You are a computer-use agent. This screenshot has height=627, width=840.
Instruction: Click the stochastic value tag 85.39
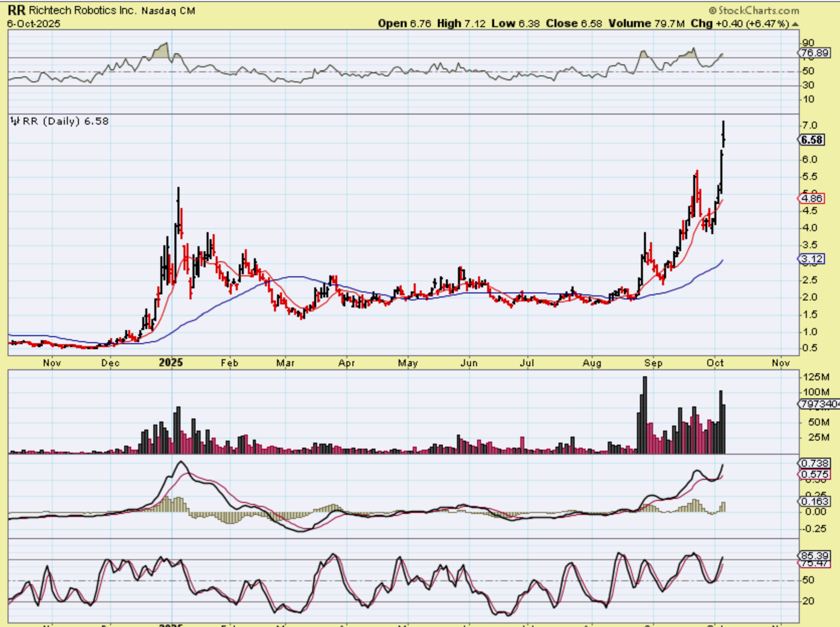(x=814, y=556)
